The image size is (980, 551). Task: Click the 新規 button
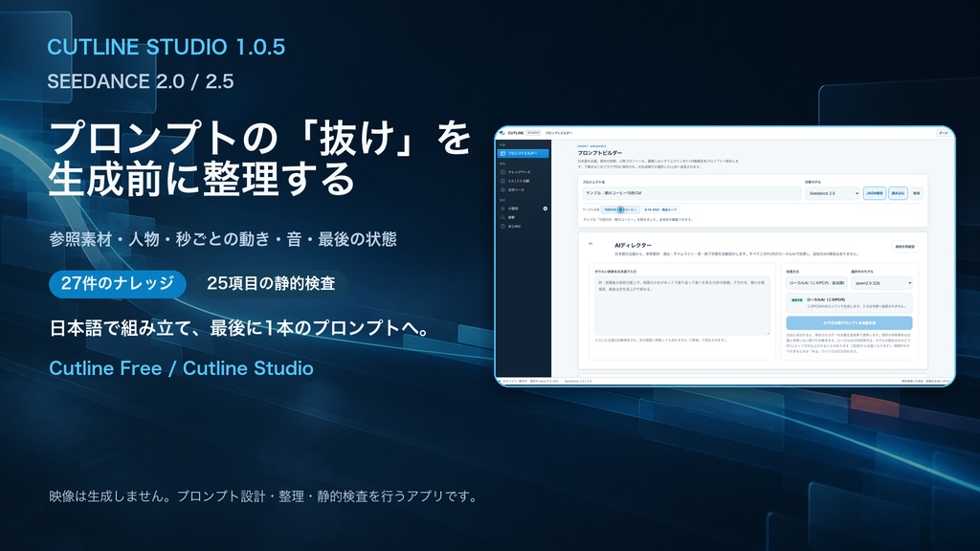click(x=916, y=193)
